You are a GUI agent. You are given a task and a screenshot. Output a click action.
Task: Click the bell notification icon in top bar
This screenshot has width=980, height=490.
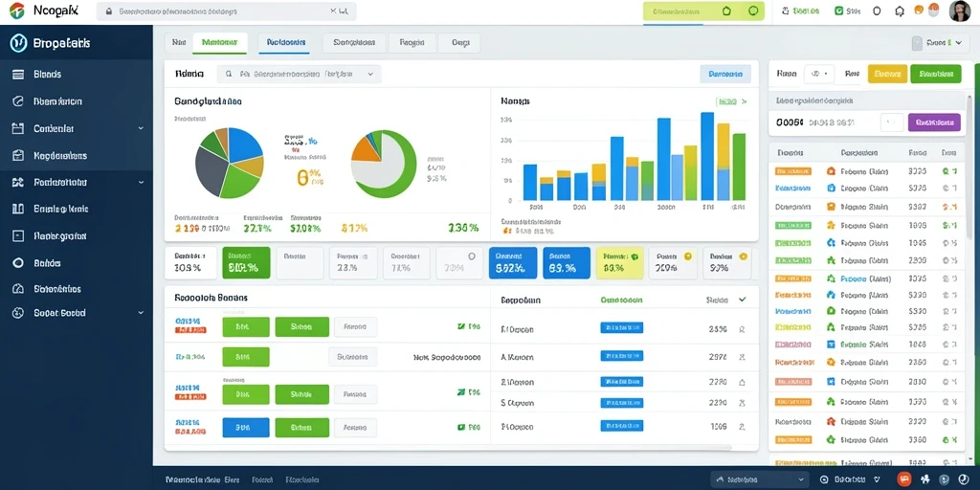900,11
